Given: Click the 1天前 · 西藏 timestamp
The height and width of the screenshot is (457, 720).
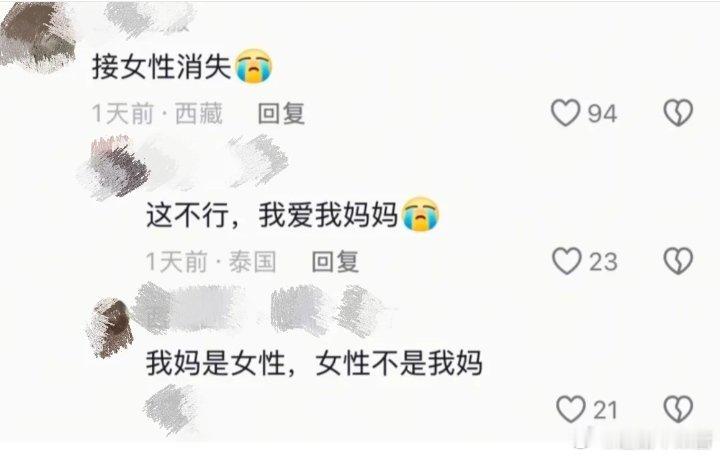Looking at the screenshot, I should (157, 113).
